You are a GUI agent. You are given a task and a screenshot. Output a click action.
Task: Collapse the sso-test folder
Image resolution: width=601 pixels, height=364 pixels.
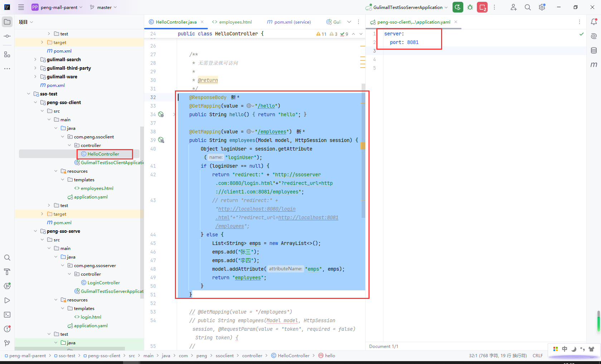(29, 94)
